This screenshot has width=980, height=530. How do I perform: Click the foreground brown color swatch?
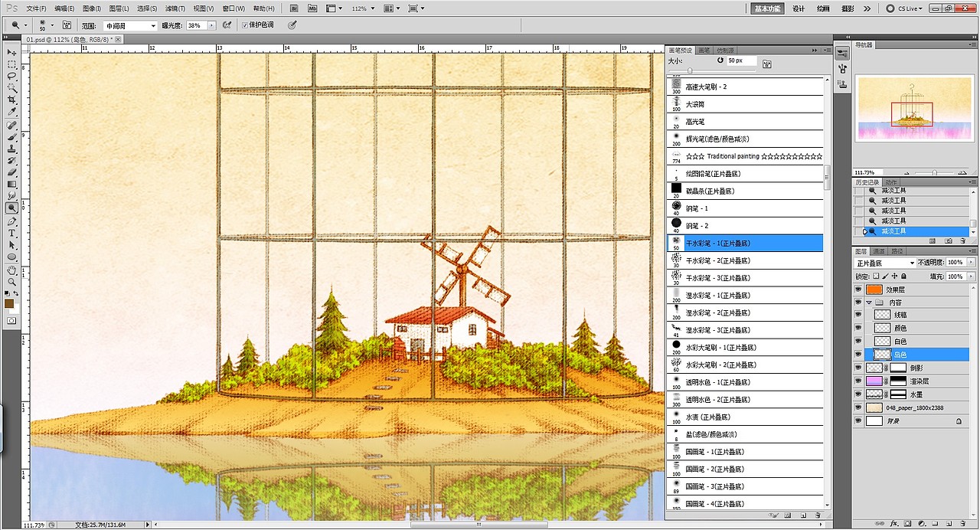pos(9,303)
